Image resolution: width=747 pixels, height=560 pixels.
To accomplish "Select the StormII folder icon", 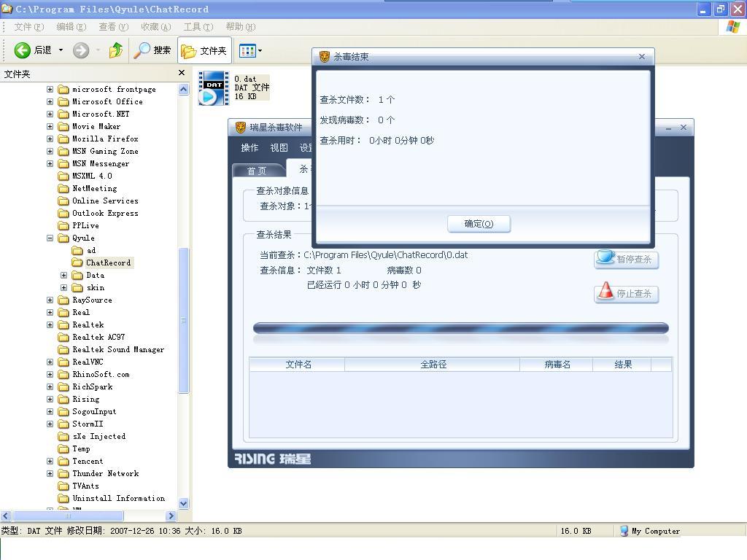I will tap(63, 424).
